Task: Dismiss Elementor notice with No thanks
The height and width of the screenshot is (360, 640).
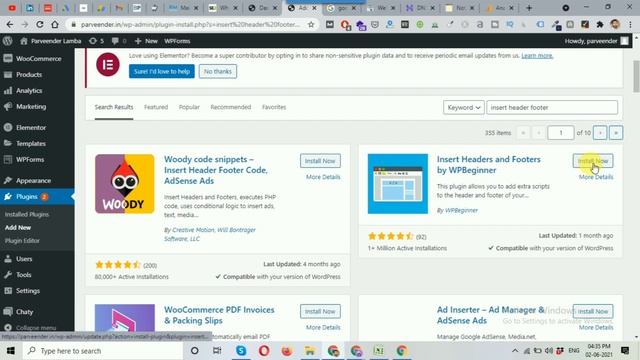Action: [218, 71]
